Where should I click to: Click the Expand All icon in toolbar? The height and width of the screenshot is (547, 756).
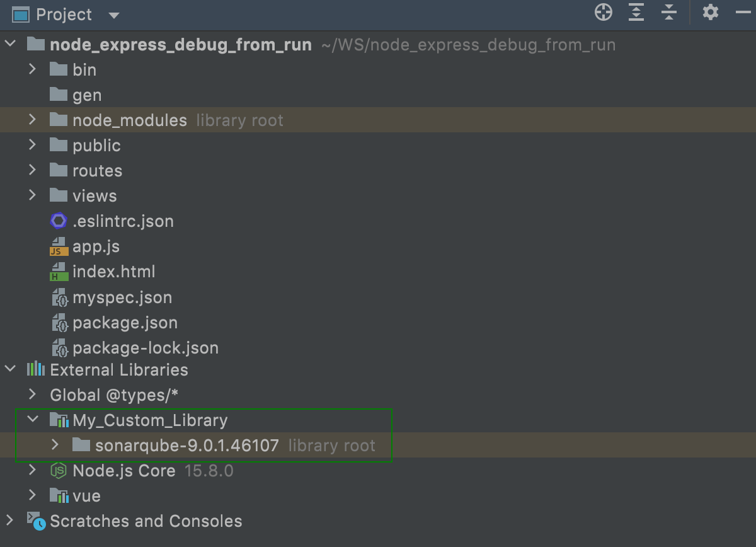pos(636,12)
